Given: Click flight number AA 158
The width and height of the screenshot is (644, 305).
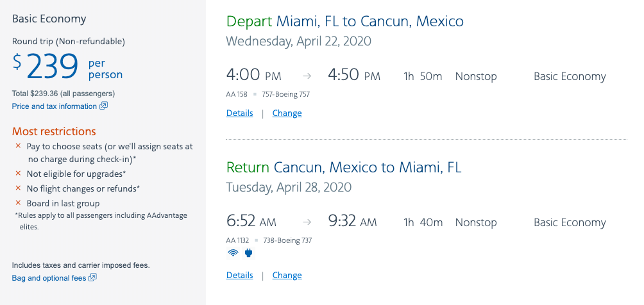Looking at the screenshot, I should tap(237, 94).
